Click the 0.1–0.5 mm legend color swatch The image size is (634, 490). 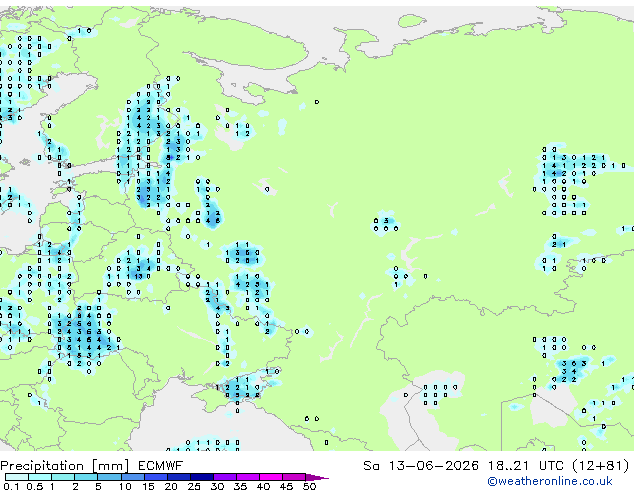pyautogui.click(x=17, y=477)
